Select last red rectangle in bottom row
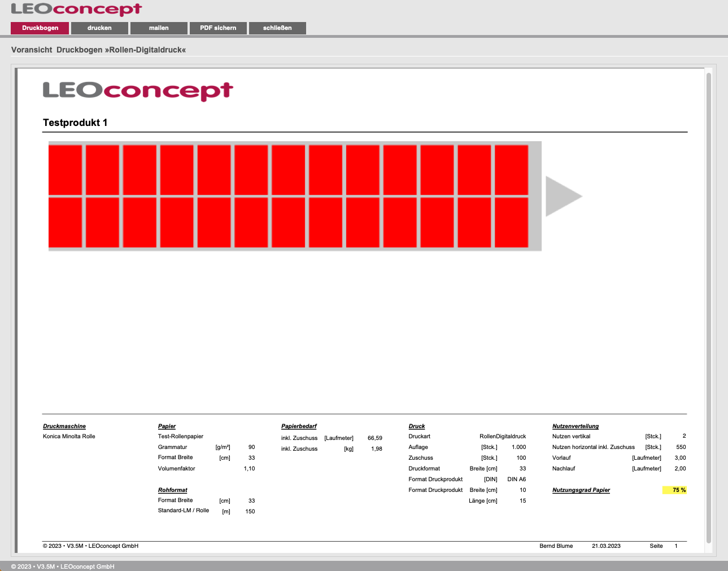 coord(511,223)
